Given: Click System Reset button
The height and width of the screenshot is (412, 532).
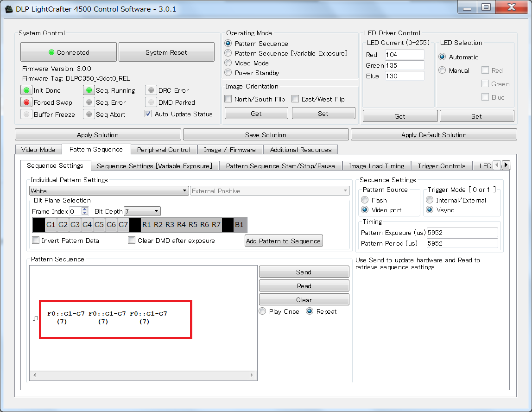Looking at the screenshot, I should coord(166,52).
